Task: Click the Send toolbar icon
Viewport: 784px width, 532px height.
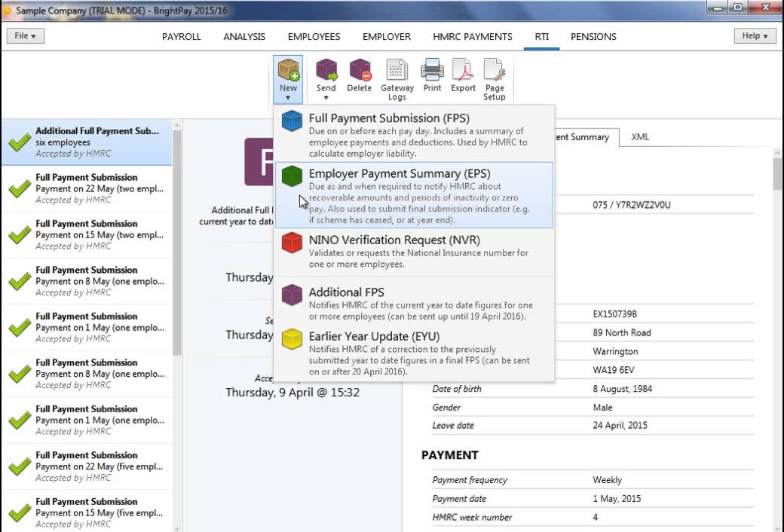Action: [326, 70]
